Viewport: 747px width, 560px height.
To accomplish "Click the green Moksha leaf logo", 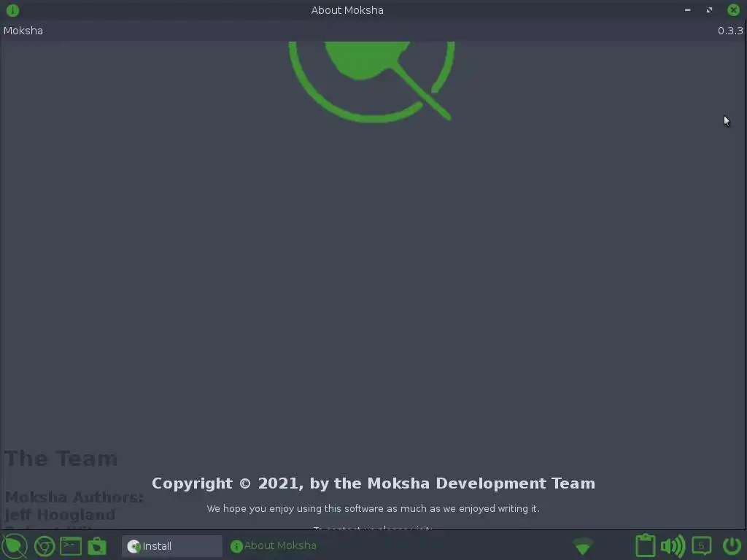I will tap(371, 82).
